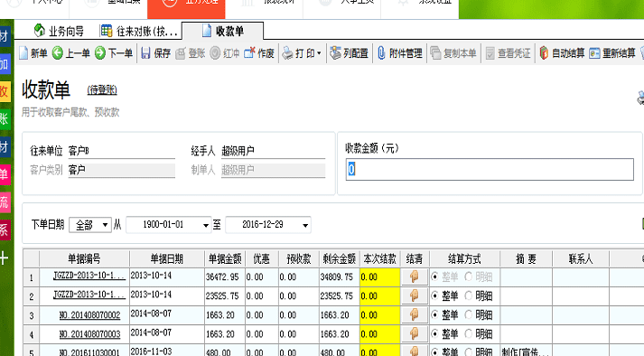
Task: Click remaining amount 34809.75 cell
Action: coord(339,276)
